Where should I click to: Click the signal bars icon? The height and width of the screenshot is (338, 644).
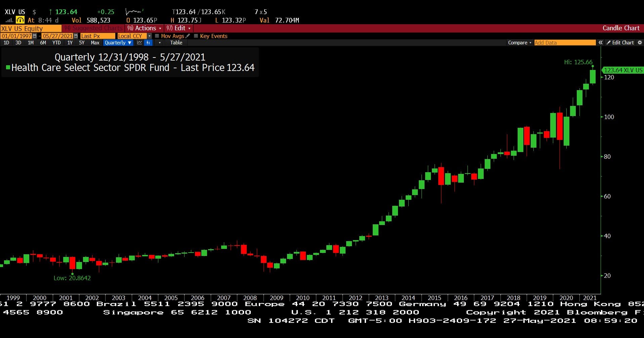click(x=9, y=20)
